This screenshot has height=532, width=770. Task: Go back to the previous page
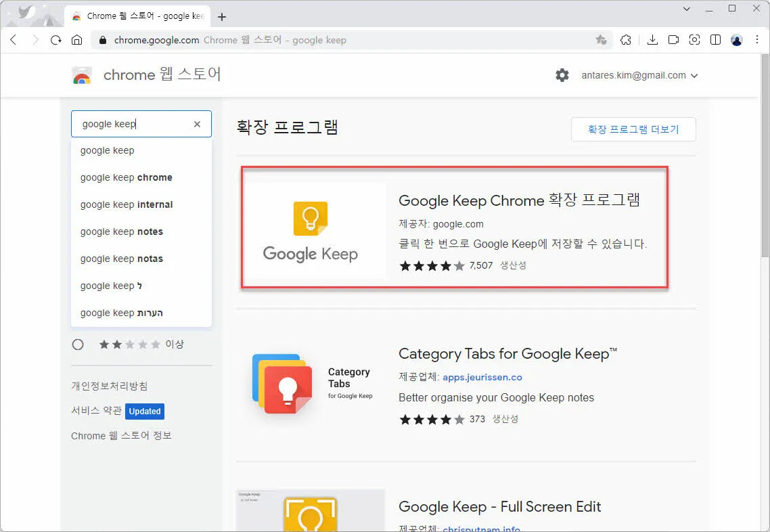point(14,40)
